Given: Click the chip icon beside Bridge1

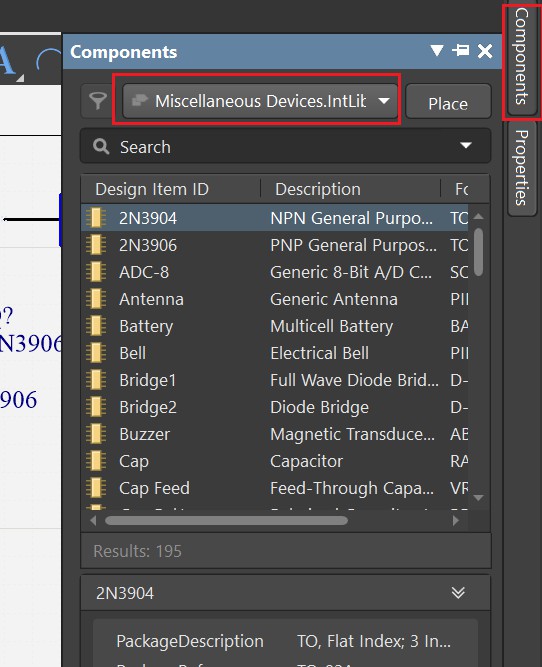Looking at the screenshot, I should pos(96,380).
